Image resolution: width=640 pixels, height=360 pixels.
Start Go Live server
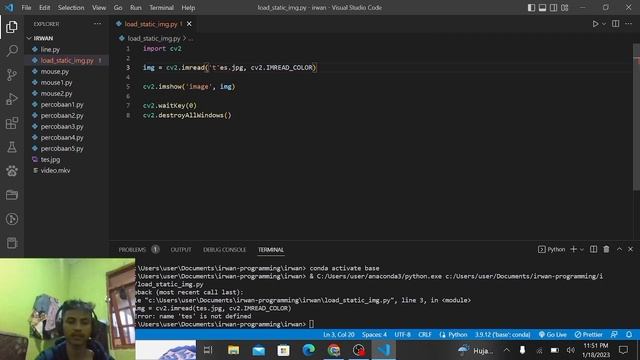click(552, 334)
